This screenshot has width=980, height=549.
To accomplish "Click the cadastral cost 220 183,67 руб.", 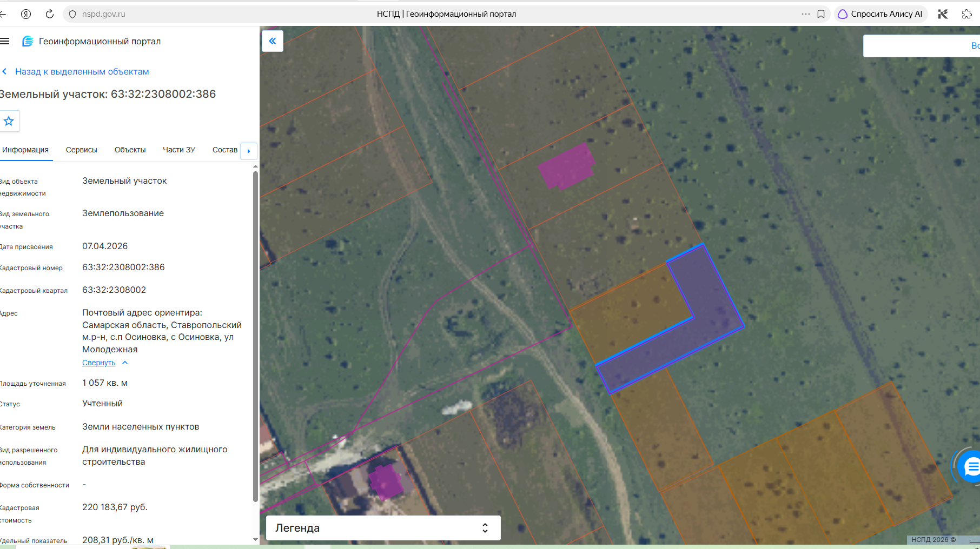I will (115, 507).
